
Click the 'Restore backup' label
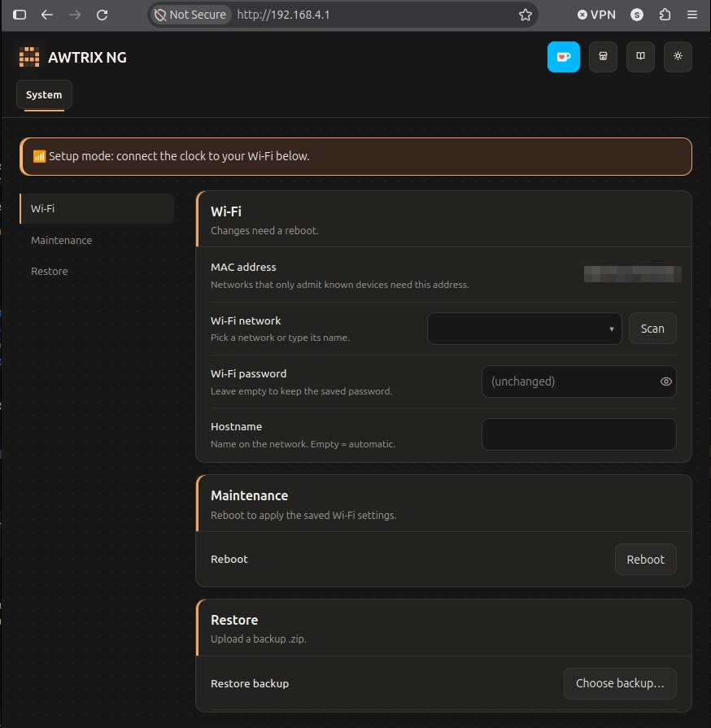click(250, 684)
